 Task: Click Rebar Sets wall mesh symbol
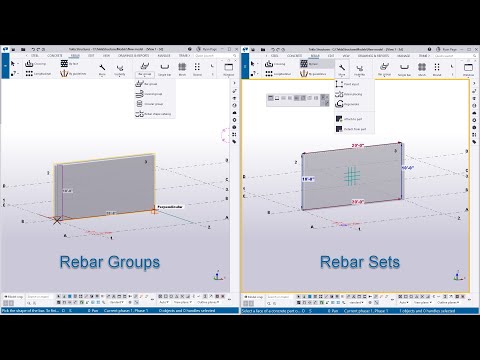[x=352, y=176]
